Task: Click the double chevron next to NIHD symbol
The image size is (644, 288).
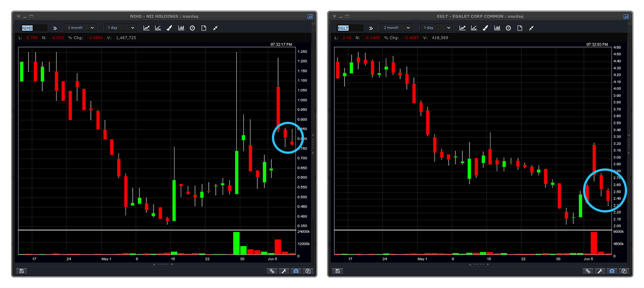Action: (55, 28)
